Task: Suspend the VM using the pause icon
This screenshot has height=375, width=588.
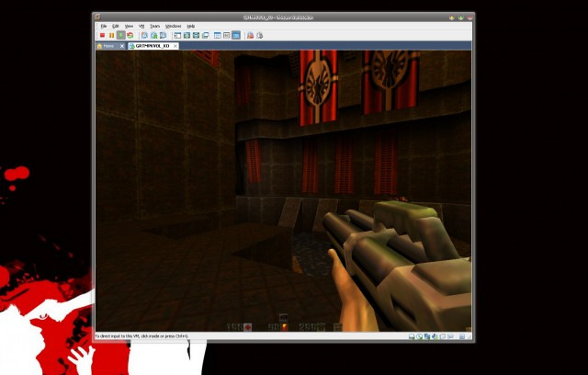Action: 111,35
